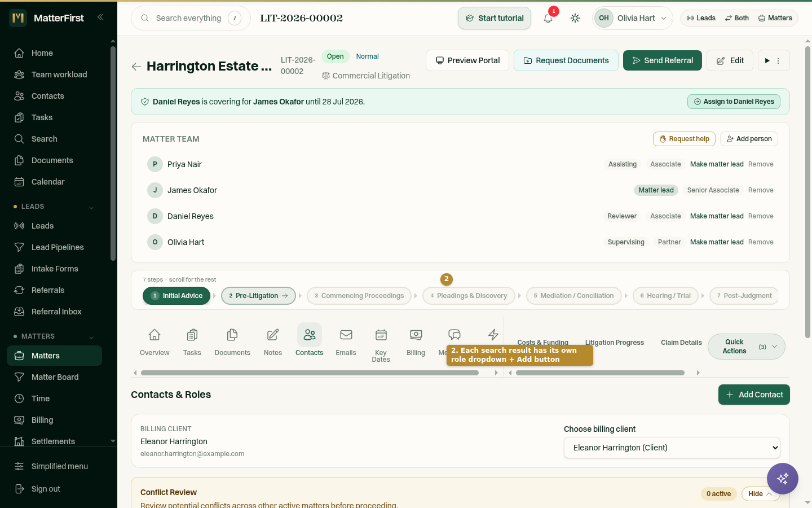Open the more actions menu beside Edit

click(778, 60)
